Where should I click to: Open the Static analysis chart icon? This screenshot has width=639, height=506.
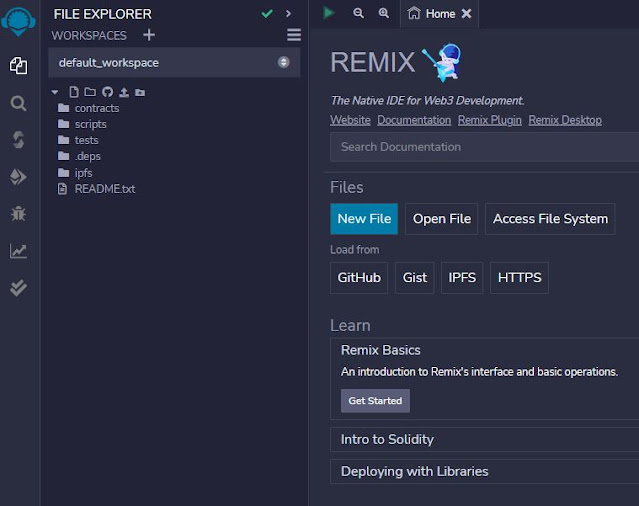(x=18, y=251)
